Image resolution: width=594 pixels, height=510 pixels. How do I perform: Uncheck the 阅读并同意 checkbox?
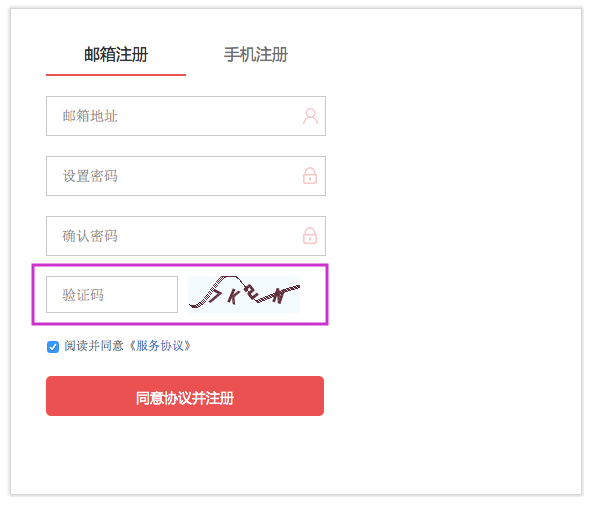pyautogui.click(x=53, y=346)
